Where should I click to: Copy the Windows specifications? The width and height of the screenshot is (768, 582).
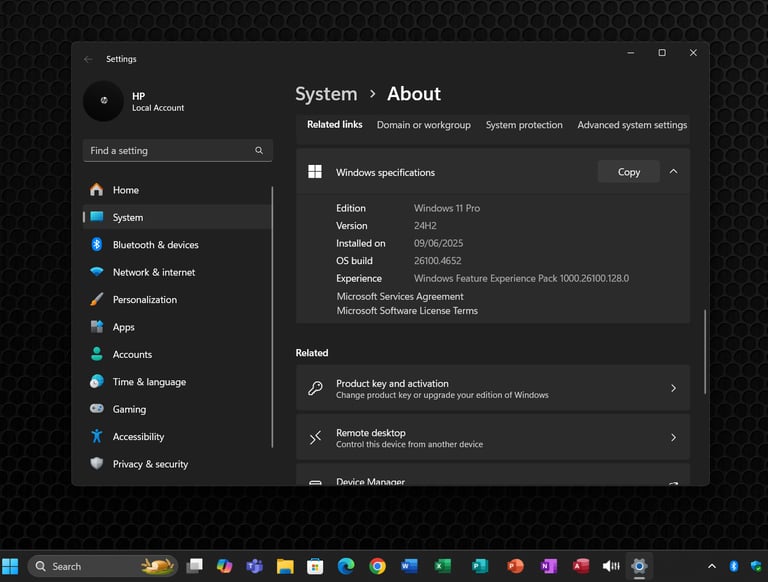click(x=628, y=172)
